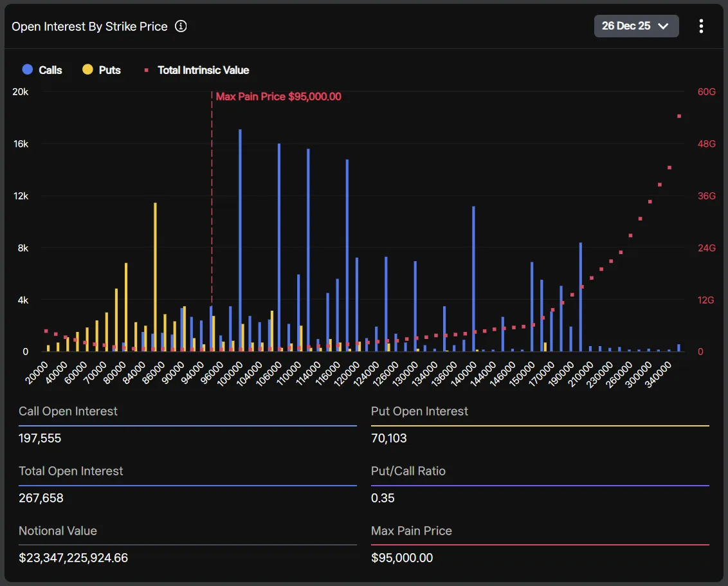The width and height of the screenshot is (728, 586).
Task: Click the Call Open Interest value 197,555
Action: tap(40, 439)
